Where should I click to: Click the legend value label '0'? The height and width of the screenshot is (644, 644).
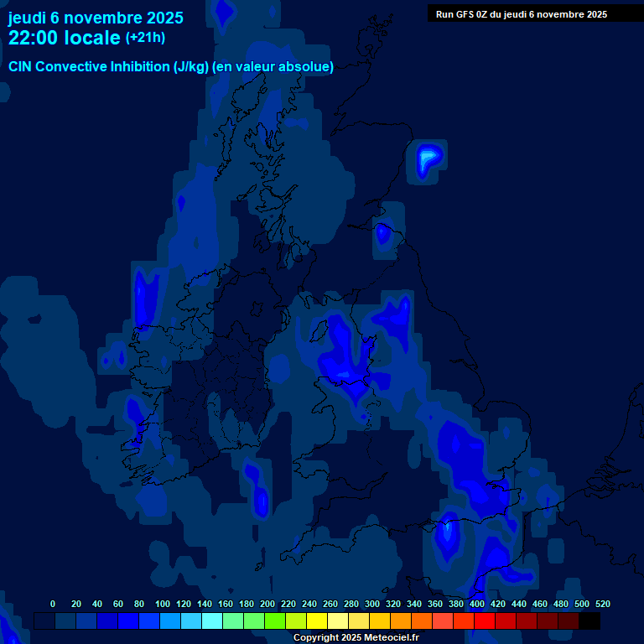53,604
